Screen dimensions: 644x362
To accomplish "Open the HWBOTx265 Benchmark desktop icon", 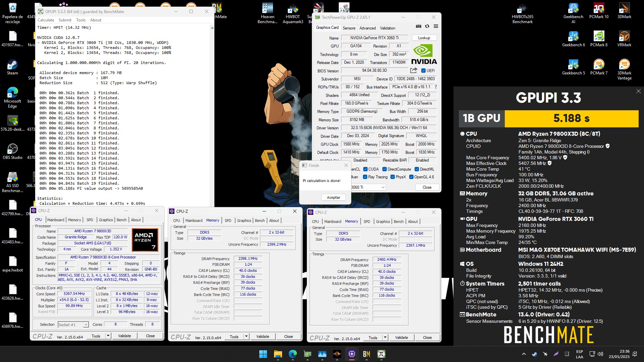I will 522,13.
